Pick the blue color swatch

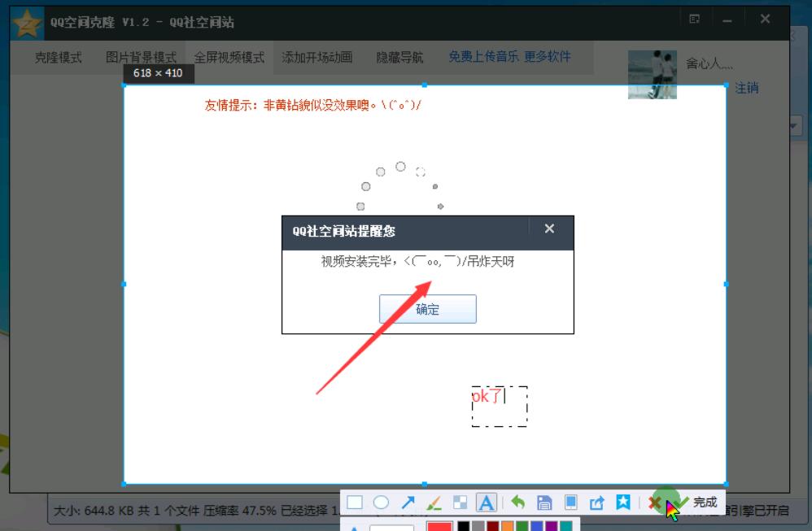pyautogui.click(x=536, y=526)
